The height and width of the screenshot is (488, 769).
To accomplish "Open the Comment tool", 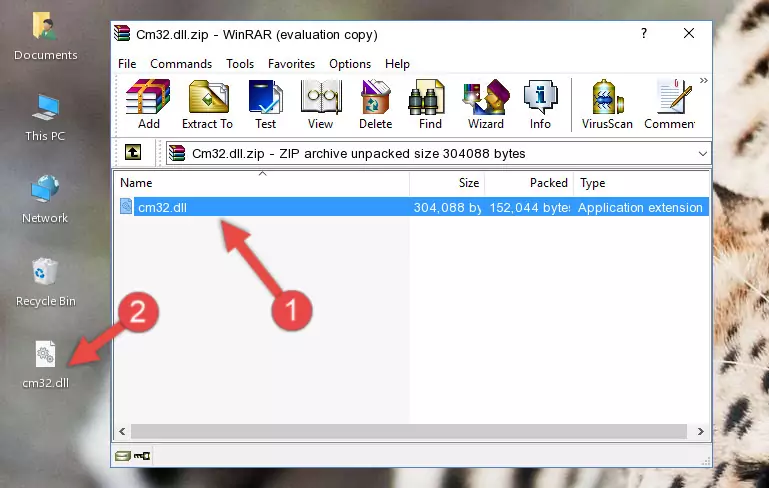I will coord(670,104).
